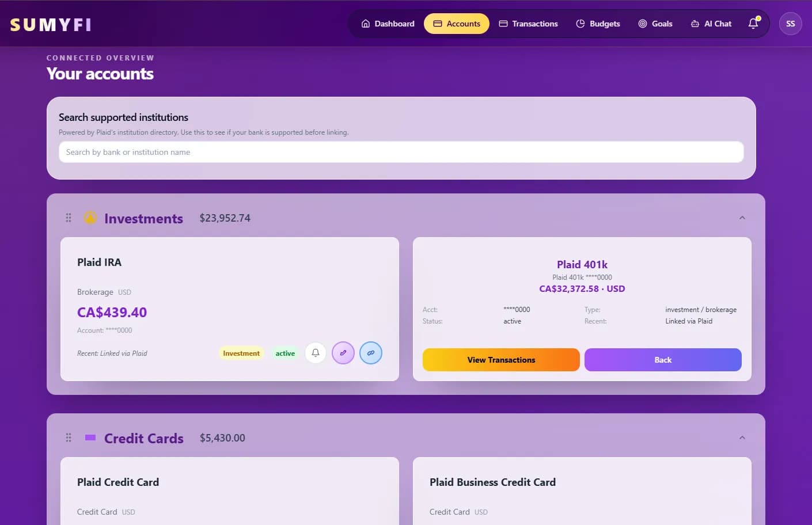Grab the Investments section drag handle

coord(69,218)
